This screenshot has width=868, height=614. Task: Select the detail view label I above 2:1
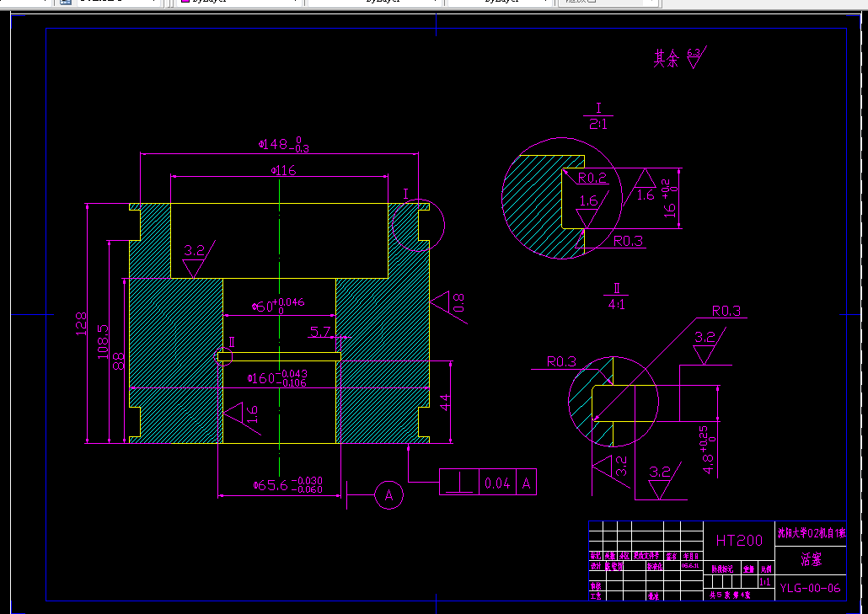[x=598, y=108]
